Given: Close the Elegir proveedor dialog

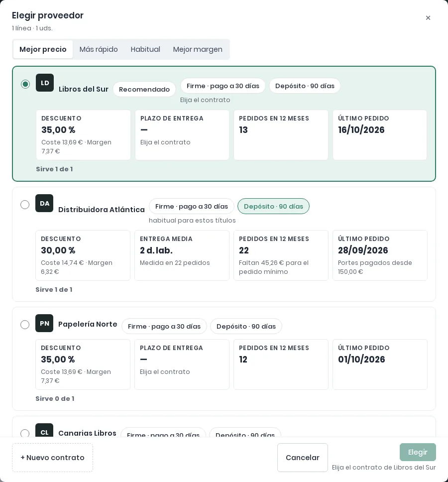Looking at the screenshot, I should pos(428,18).
